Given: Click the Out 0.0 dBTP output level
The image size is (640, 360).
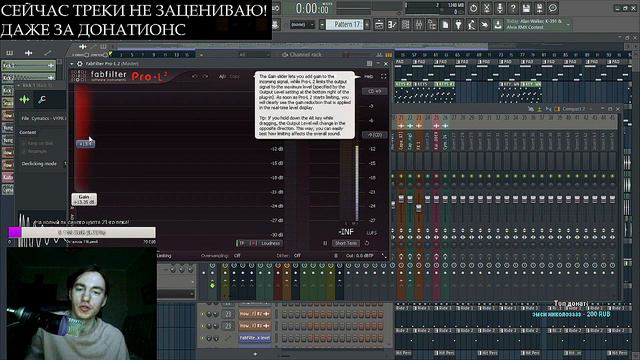Looking at the screenshot, I should 359,256.
